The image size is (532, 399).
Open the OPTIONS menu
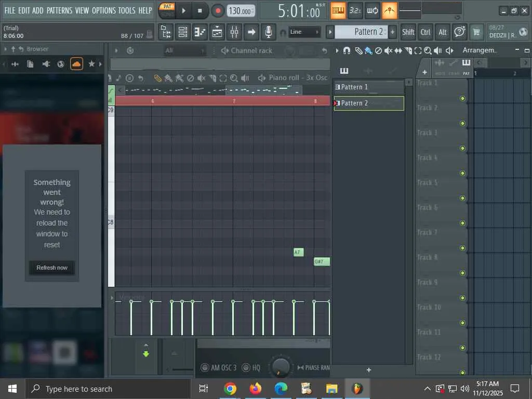104,10
